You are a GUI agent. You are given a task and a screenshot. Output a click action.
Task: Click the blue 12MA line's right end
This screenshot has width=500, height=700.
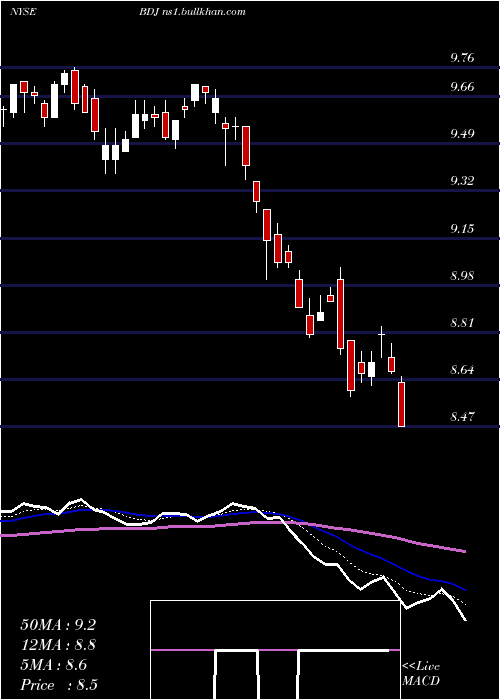pyautogui.click(x=464, y=589)
